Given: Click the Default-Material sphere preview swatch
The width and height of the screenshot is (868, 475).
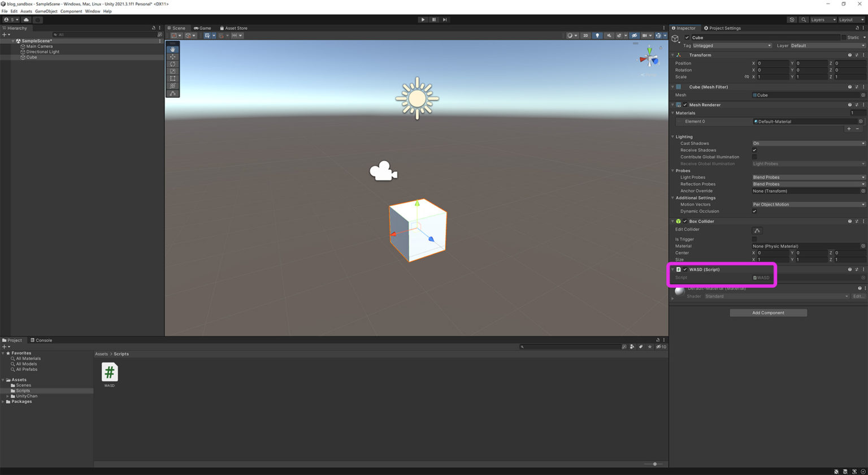Looking at the screenshot, I should (679, 291).
